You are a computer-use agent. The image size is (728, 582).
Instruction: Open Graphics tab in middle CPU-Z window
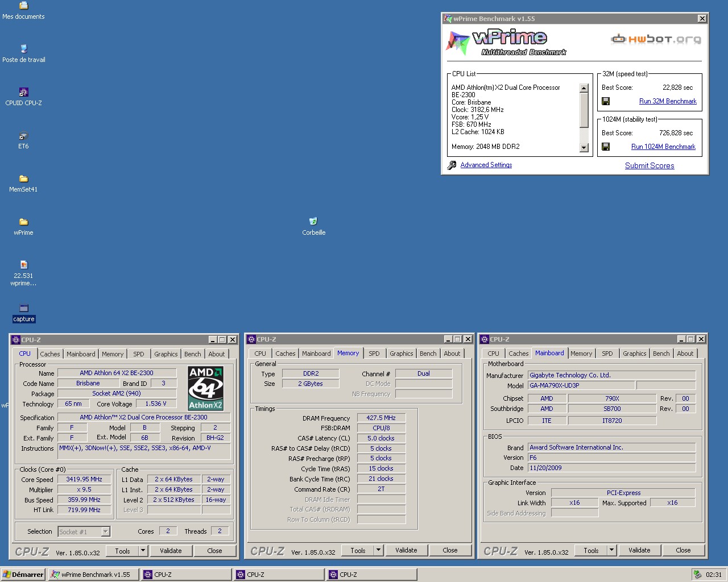[x=401, y=354]
